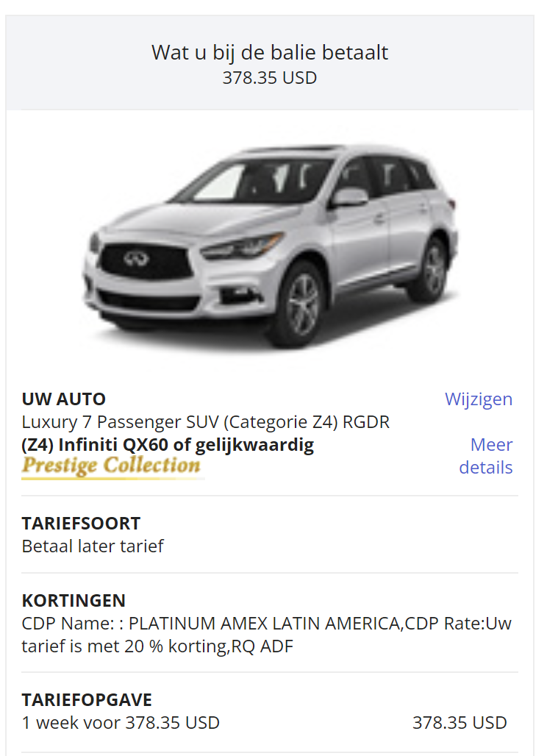Click the Prestige Collection logo
The width and height of the screenshot is (547, 756).
coord(111,466)
